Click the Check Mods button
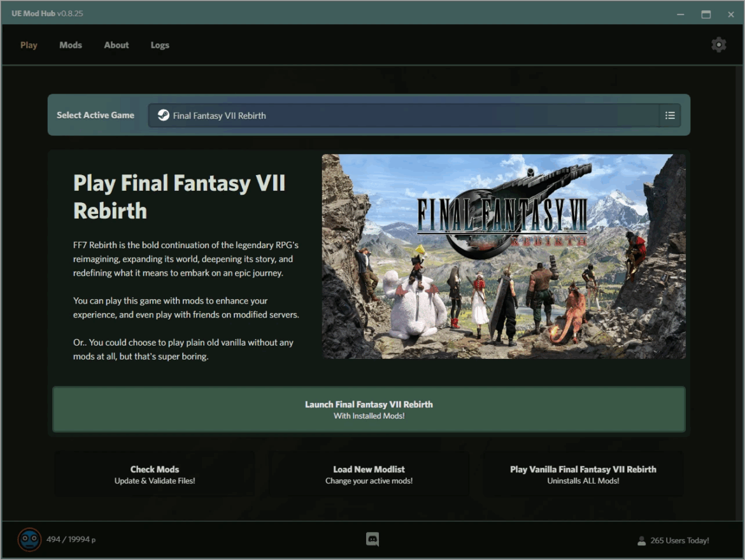Viewport: 745px width, 560px height. [x=155, y=475]
